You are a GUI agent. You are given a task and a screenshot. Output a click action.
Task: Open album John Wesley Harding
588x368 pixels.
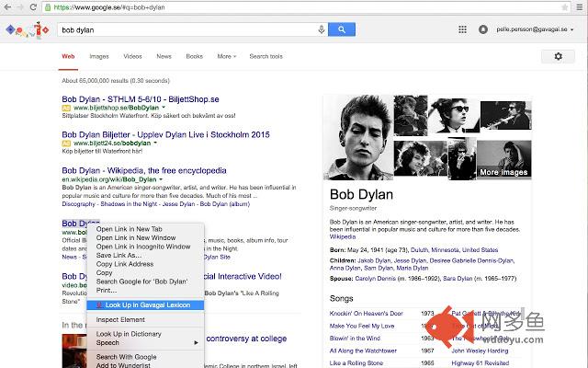480,351
